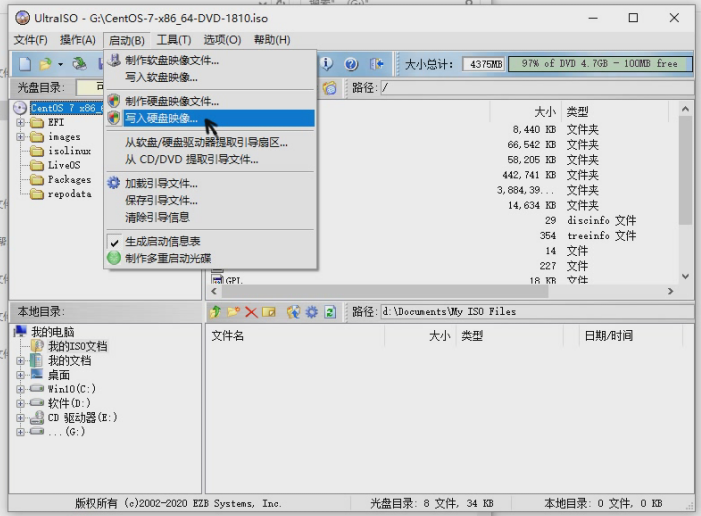The width and height of the screenshot is (701, 516).
Task: Click the shield icon beside 制作硬盘映像文件
Action: [x=114, y=101]
